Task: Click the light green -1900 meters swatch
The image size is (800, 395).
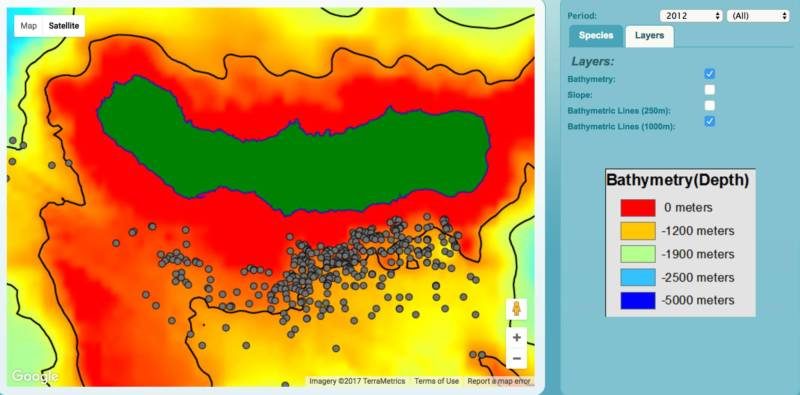Action: point(638,254)
